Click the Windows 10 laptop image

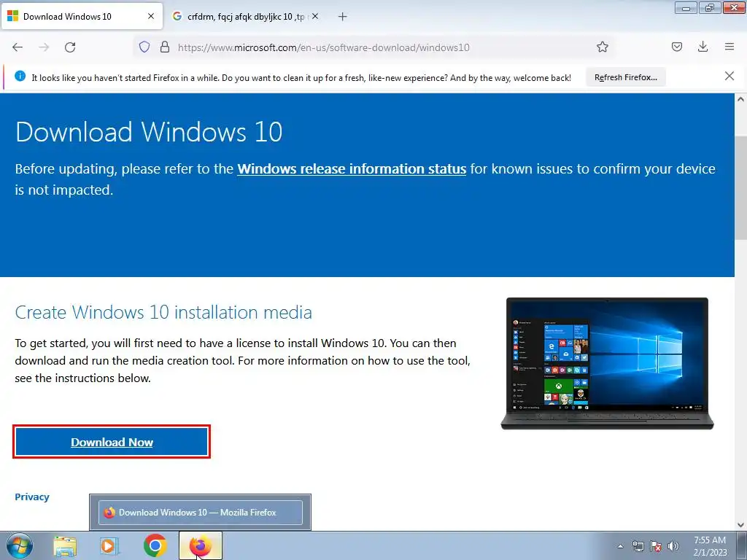tap(607, 363)
